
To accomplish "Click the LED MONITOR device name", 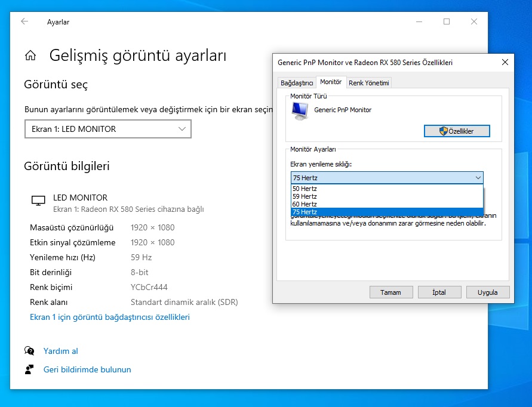I will [81, 198].
